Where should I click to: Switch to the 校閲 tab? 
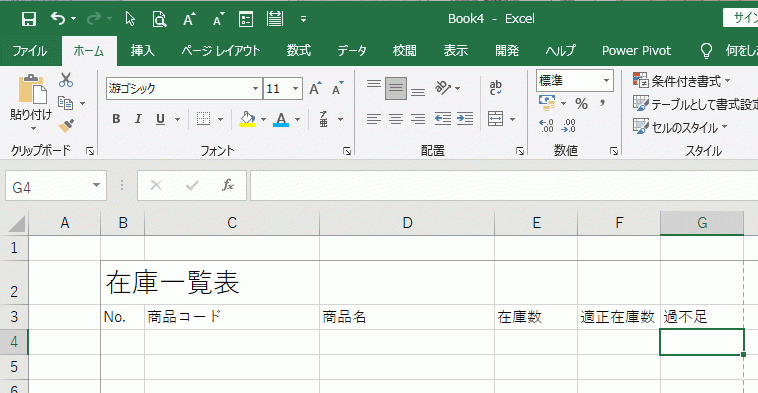(405, 51)
